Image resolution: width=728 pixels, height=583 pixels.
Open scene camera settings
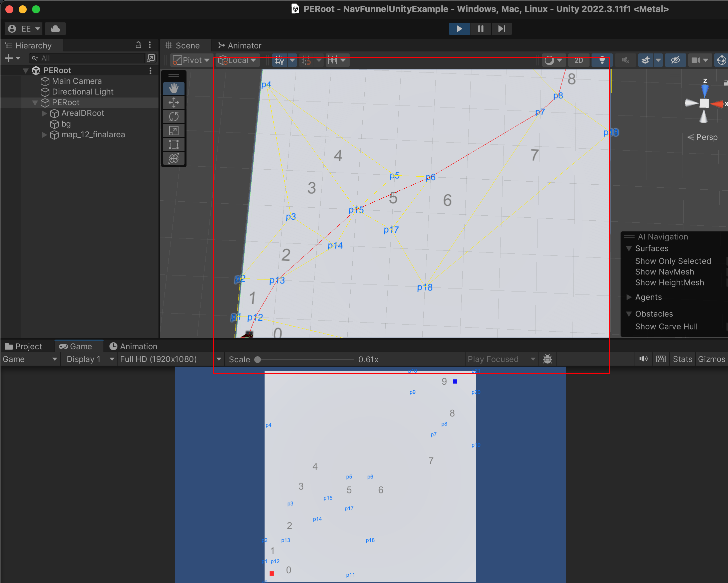[699, 60]
